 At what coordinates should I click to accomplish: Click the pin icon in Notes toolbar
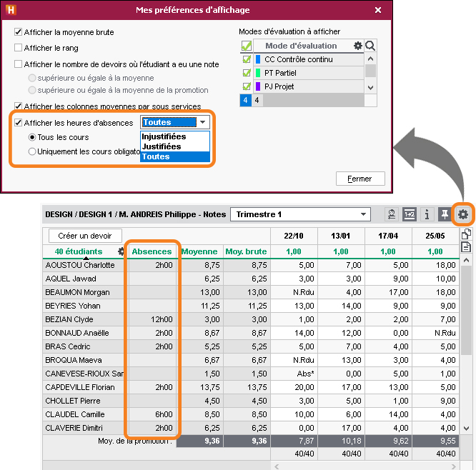click(x=445, y=214)
